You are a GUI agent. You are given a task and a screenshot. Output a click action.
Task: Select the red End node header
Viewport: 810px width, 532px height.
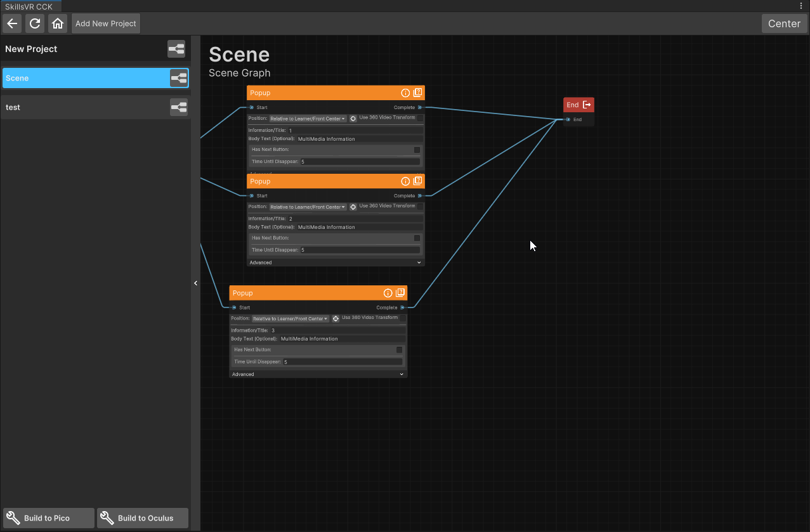(578, 105)
